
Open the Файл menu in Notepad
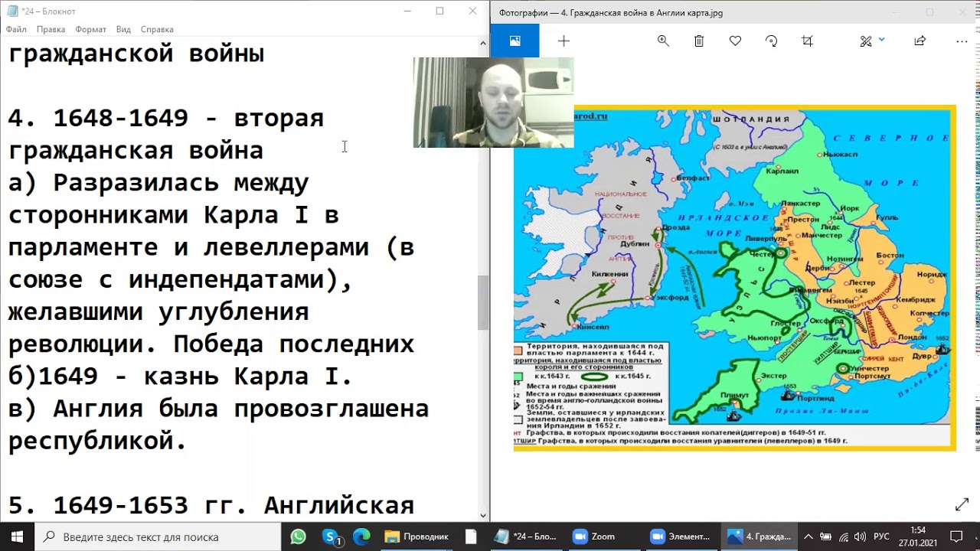[16, 29]
